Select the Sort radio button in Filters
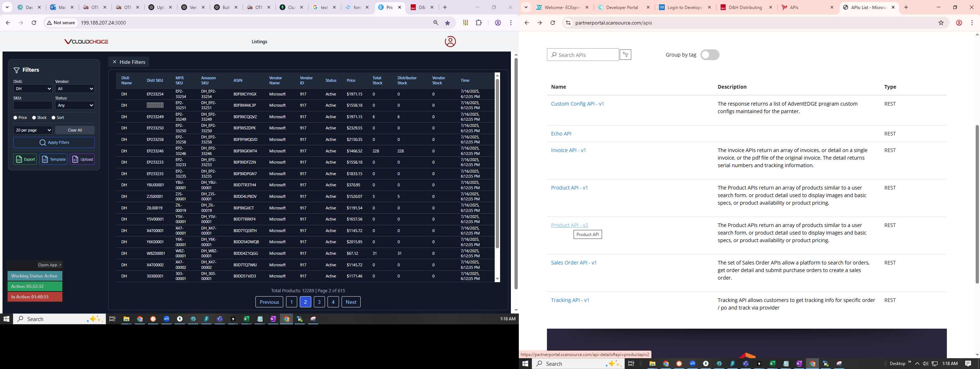 (x=54, y=118)
